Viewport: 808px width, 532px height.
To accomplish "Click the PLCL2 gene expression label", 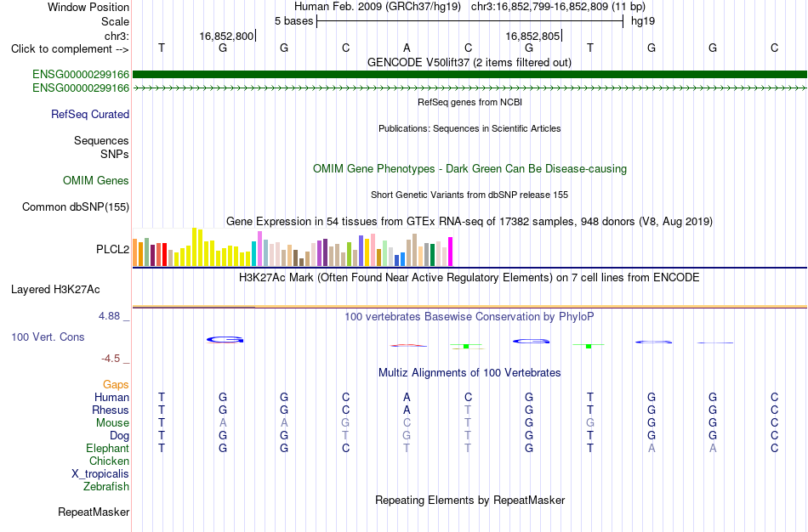I will pyautogui.click(x=112, y=249).
